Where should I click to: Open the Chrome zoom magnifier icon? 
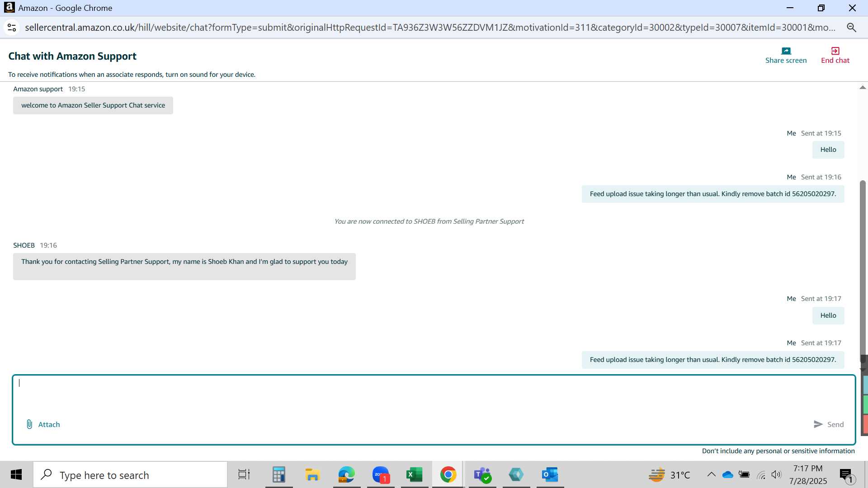(852, 28)
